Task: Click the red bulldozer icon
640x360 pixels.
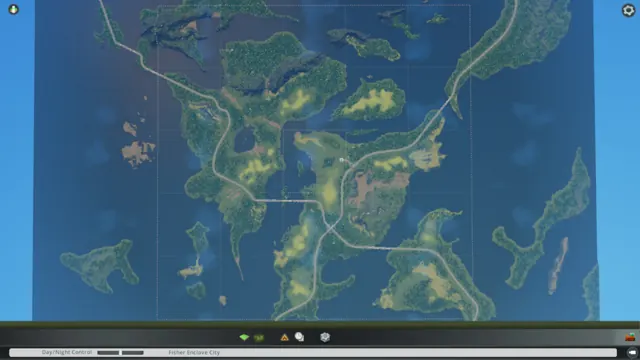Action: (x=630, y=337)
